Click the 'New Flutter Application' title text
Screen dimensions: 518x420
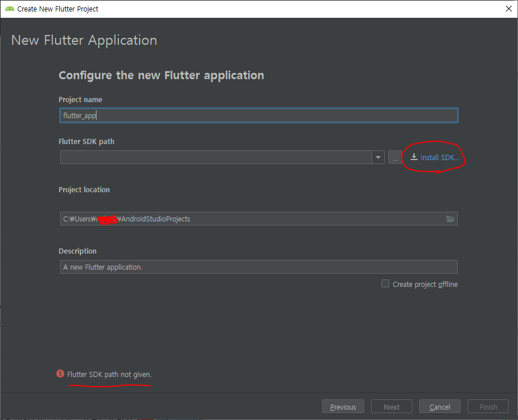coord(84,40)
